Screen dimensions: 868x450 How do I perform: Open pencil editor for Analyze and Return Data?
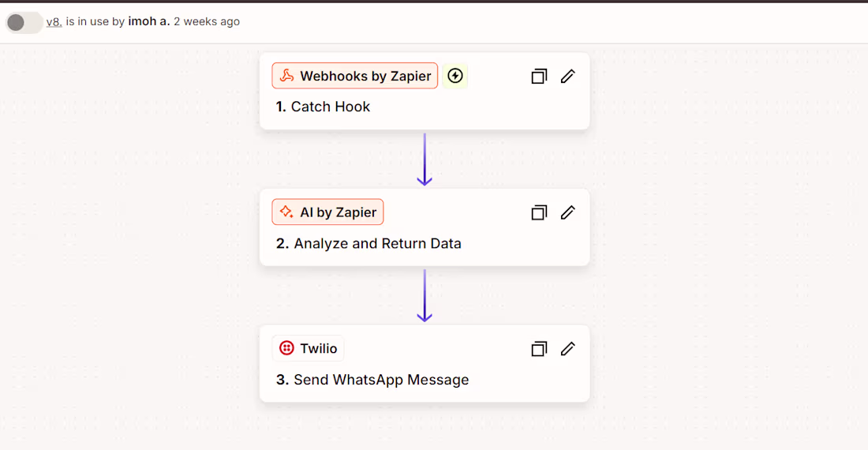pos(567,212)
